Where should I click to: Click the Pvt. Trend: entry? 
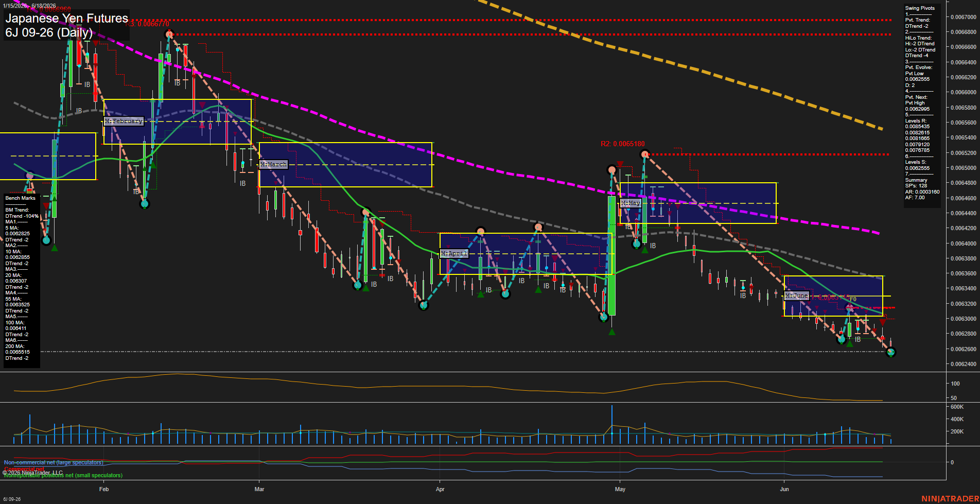(917, 20)
